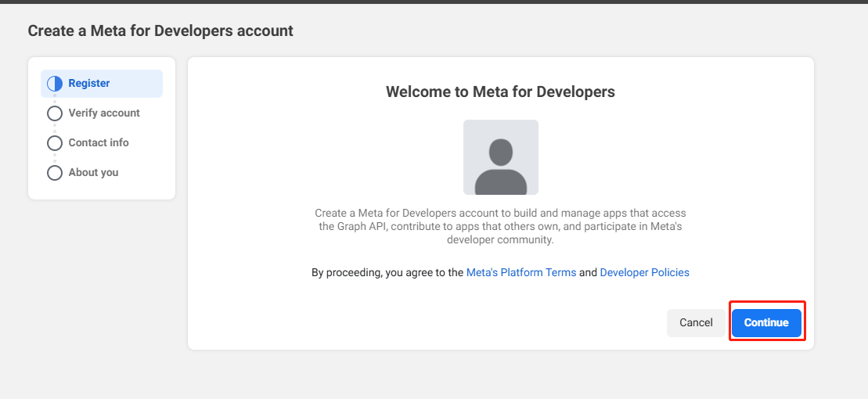Click the Graph API description paragraph
868x399 pixels.
coord(500,226)
